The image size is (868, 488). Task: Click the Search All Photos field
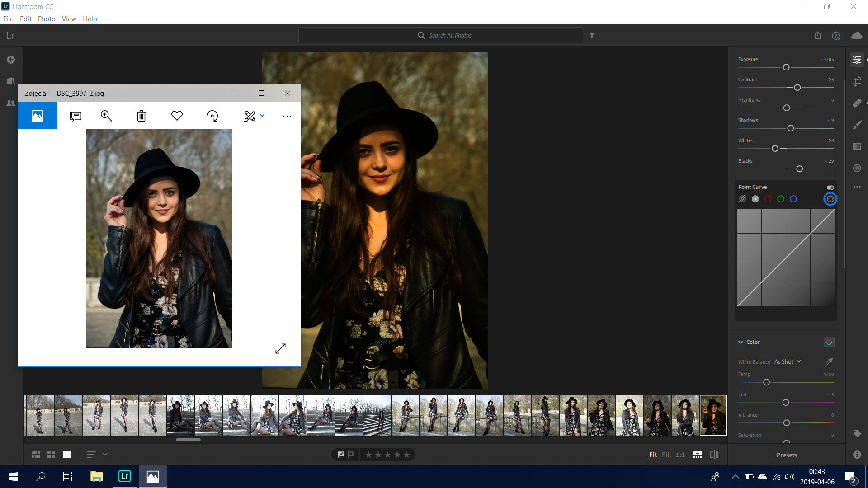click(x=441, y=35)
